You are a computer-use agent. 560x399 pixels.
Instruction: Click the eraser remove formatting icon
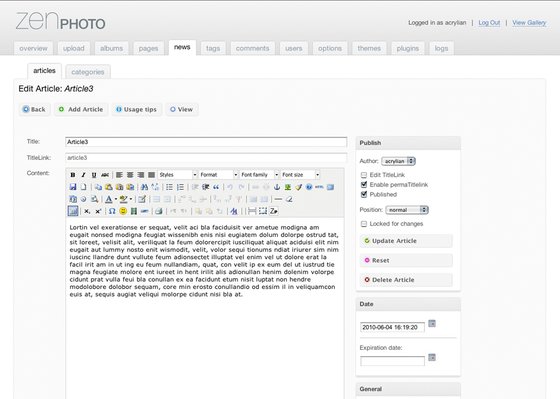(x=289, y=199)
